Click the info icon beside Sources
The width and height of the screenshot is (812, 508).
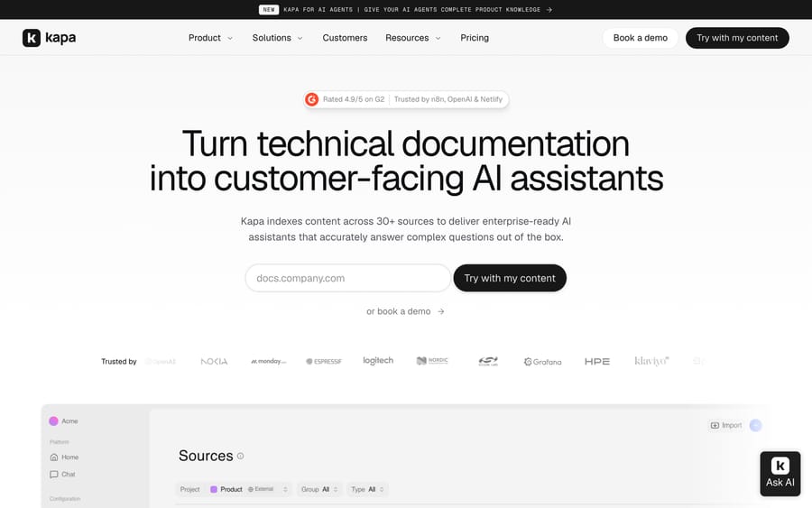tap(240, 456)
